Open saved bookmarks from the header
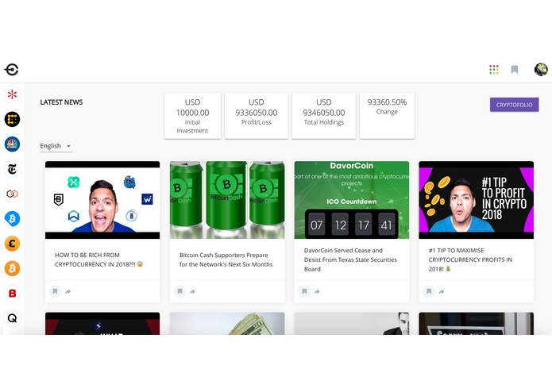The height and width of the screenshot is (392, 552). tap(515, 70)
